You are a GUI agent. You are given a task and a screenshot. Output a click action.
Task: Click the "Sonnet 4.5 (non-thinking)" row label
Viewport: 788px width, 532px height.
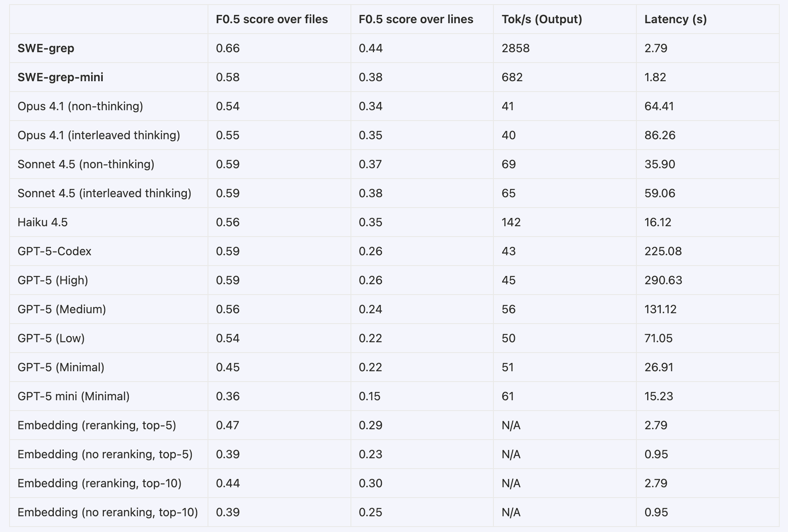(86, 164)
